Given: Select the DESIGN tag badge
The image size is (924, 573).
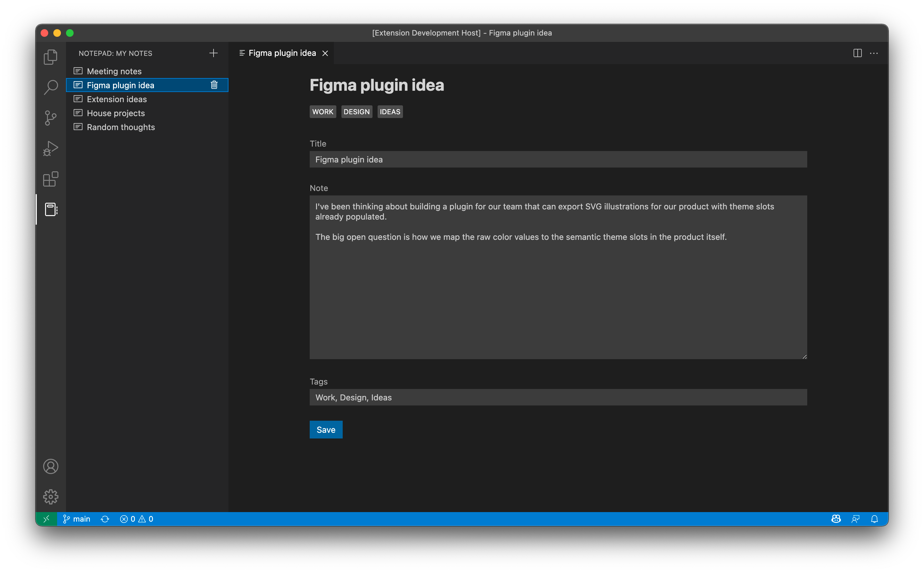Looking at the screenshot, I should (x=356, y=112).
